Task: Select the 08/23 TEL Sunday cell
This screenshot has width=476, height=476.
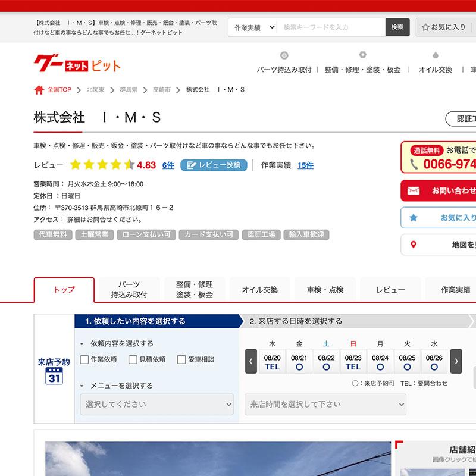Action: click(x=353, y=362)
